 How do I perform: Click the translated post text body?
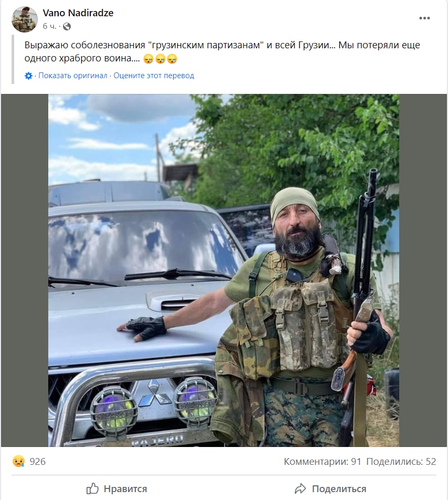click(222, 51)
